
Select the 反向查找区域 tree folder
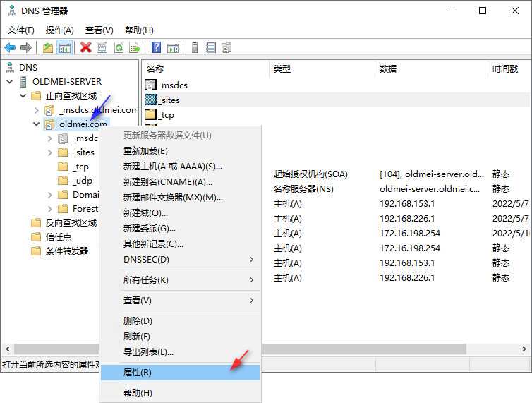64,223
